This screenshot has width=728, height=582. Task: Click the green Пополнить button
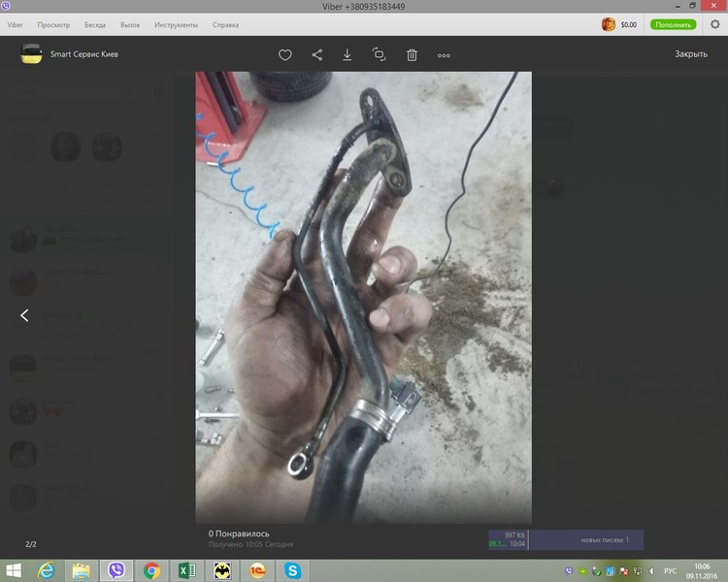(x=673, y=24)
